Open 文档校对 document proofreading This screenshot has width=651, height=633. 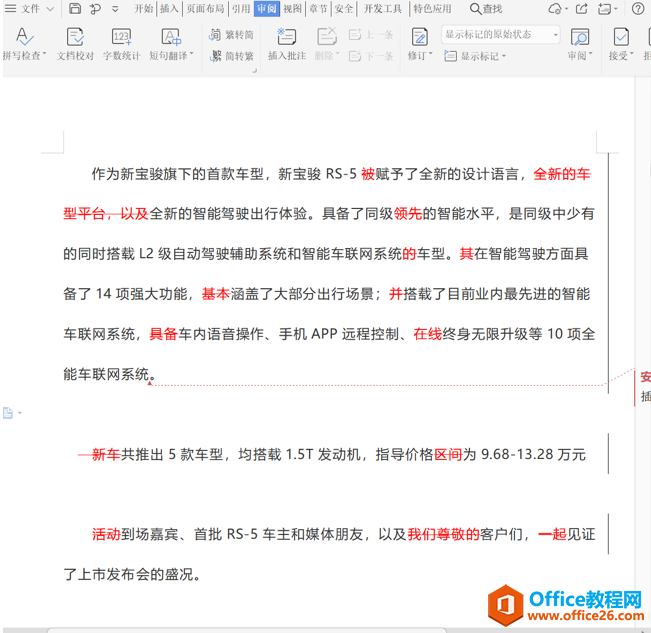[75, 44]
